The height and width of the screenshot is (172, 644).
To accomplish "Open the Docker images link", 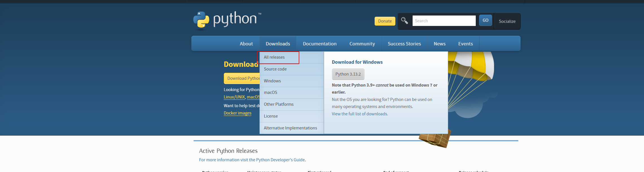I will (x=237, y=113).
